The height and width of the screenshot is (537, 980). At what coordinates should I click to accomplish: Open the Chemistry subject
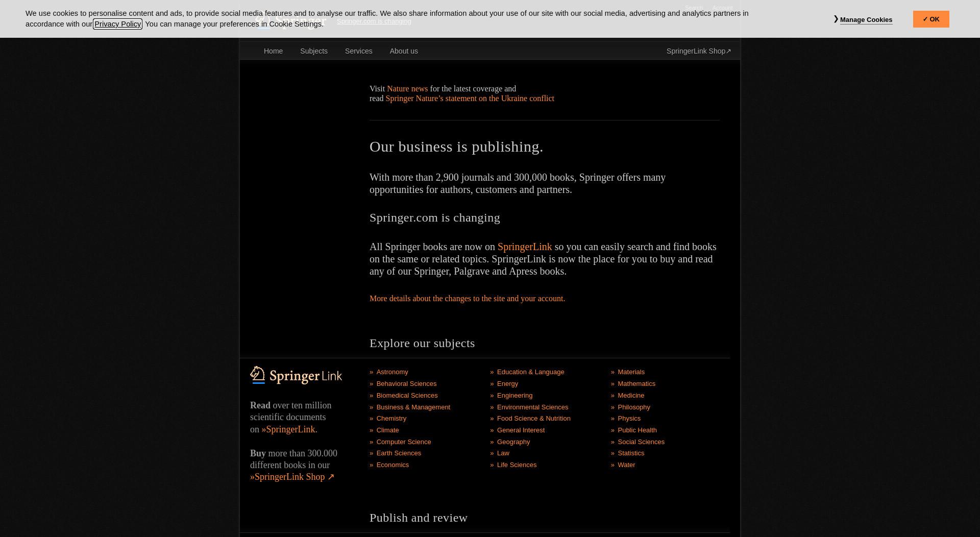click(391, 419)
